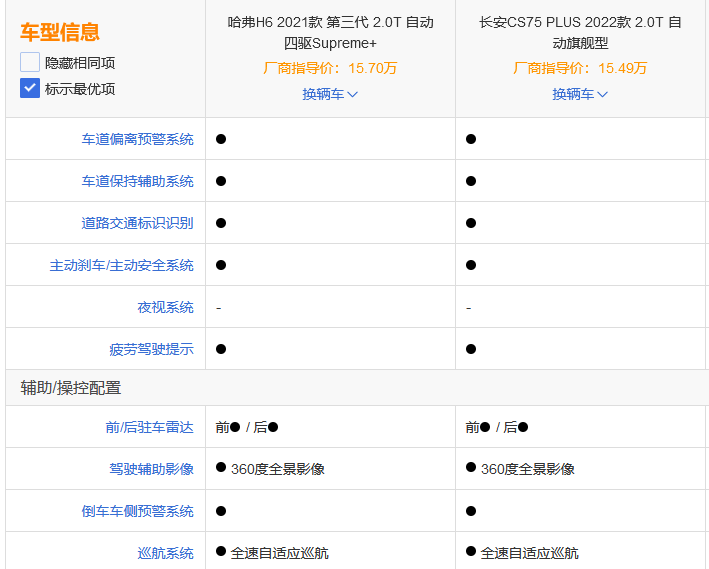The height and width of the screenshot is (569, 709).
Task: Click 长安CS75 dot in 疲劳驾驶提示 row
Action: [x=471, y=349]
